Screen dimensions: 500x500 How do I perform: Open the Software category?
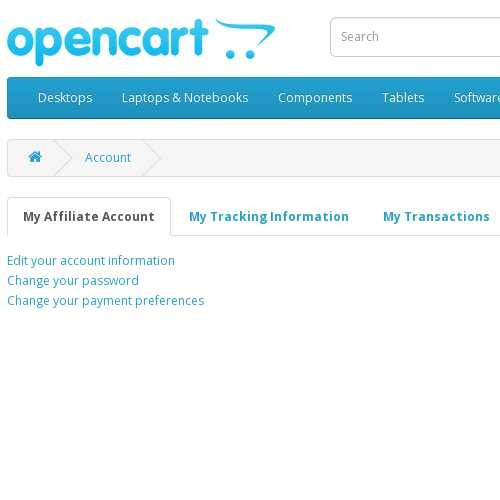[x=477, y=98]
